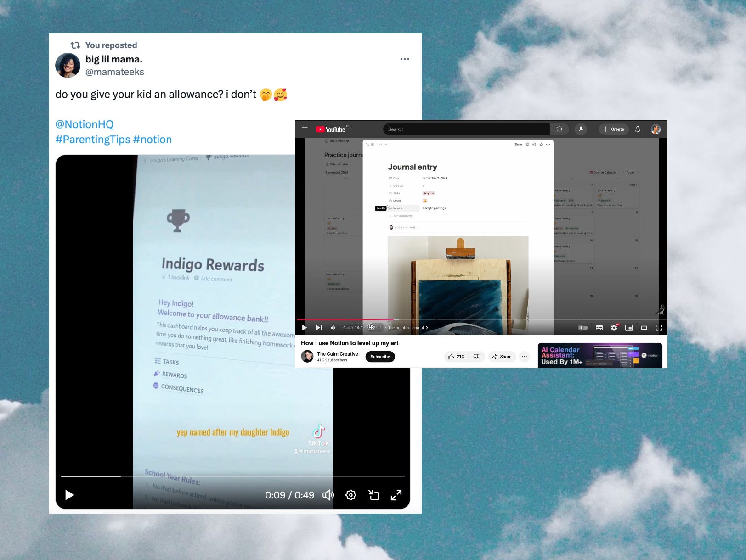Go to next entry with down chevron
Viewport: 746px width, 560px height.
[386, 144]
